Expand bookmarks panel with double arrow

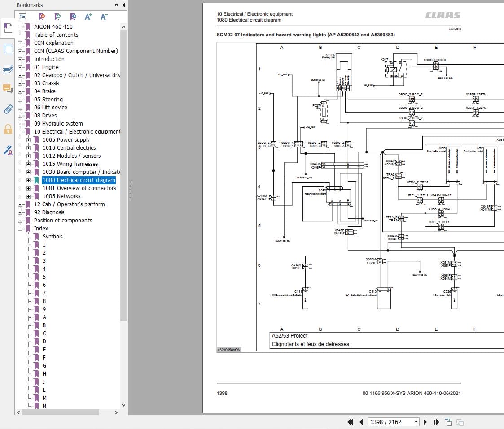tap(116, 5)
